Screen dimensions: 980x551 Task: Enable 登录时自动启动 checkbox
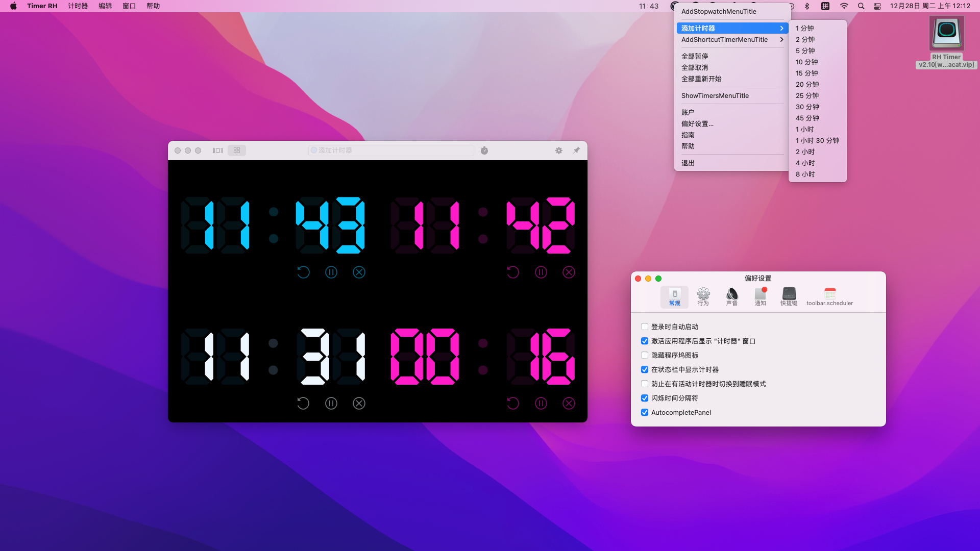(x=645, y=327)
